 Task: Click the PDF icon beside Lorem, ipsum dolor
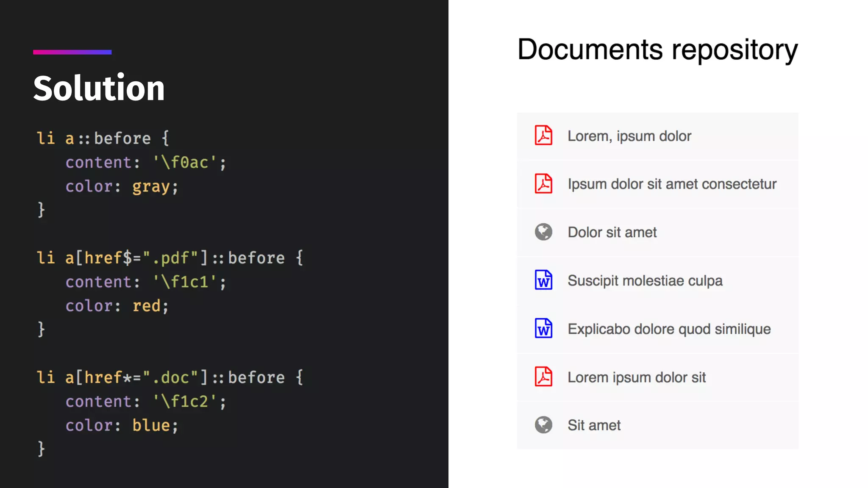click(x=543, y=136)
